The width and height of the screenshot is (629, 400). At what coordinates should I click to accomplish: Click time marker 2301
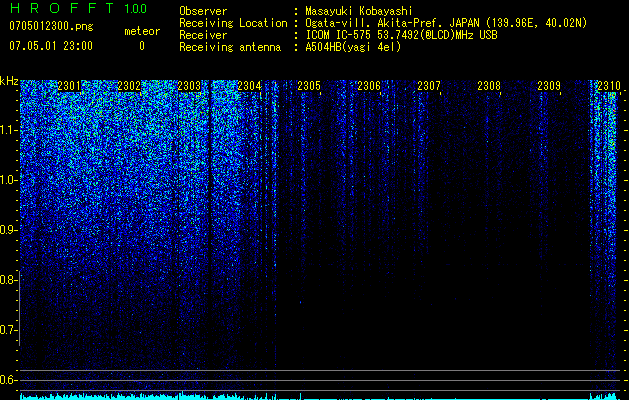pyautogui.click(x=69, y=86)
